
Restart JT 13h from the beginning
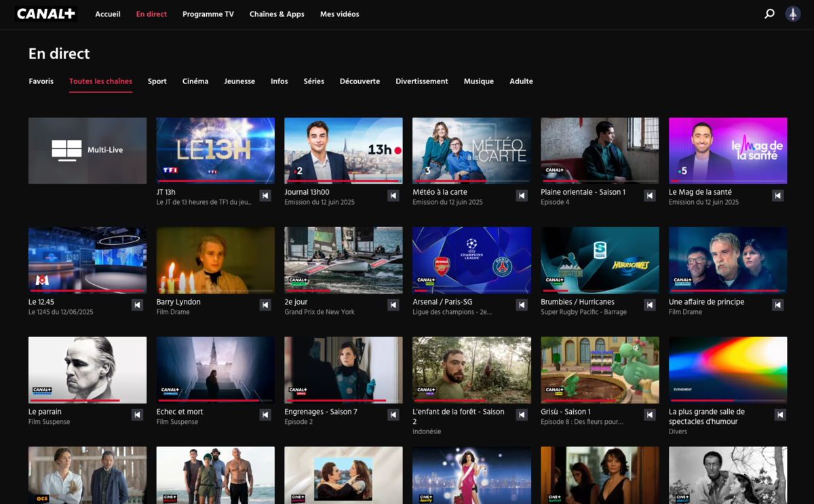(x=265, y=195)
